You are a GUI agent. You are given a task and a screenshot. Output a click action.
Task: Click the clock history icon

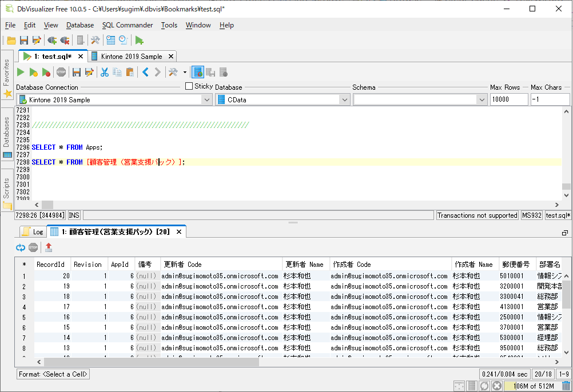(123, 40)
